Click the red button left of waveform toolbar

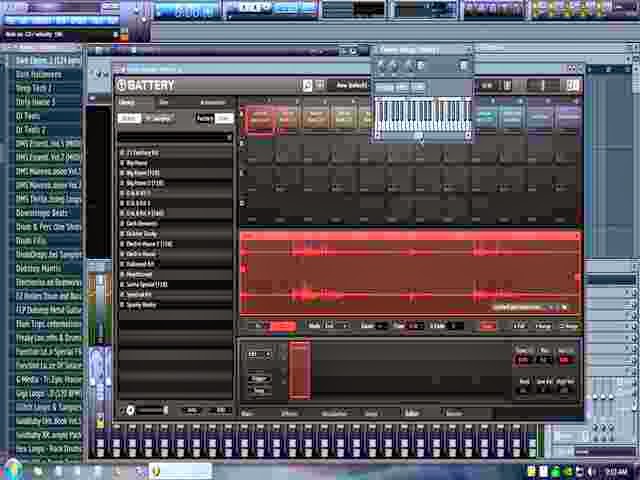pyautogui.click(x=282, y=326)
